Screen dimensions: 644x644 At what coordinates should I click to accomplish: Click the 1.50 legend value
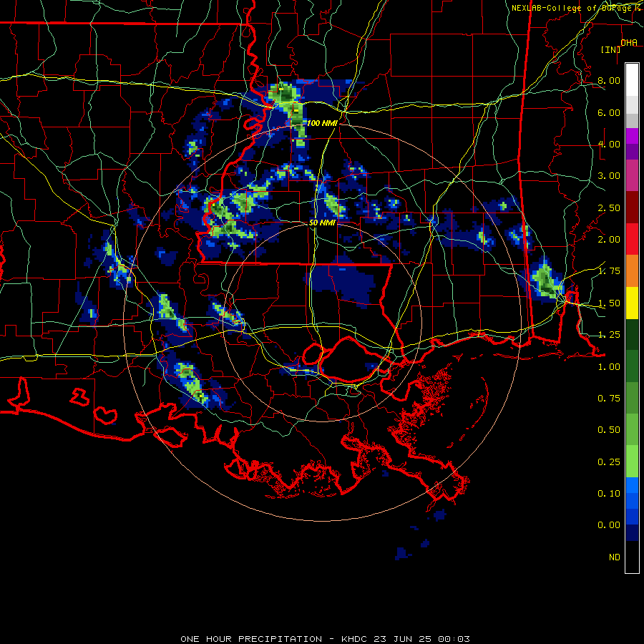609,303
